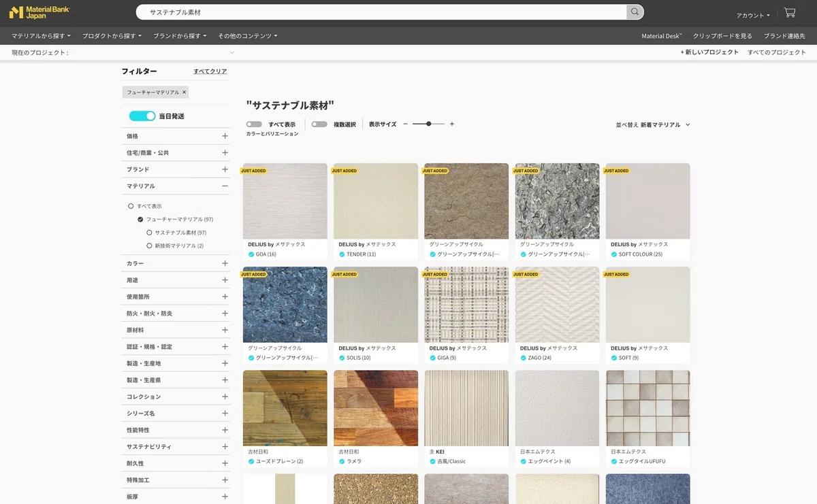This screenshot has height=504, width=817.
Task: Expand the サステナビリティ filter section
Action: coord(176,447)
